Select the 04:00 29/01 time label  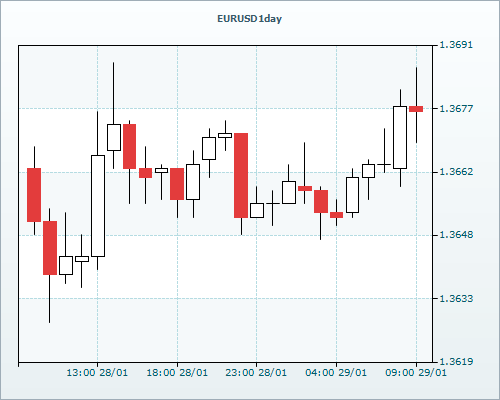[x=336, y=373]
